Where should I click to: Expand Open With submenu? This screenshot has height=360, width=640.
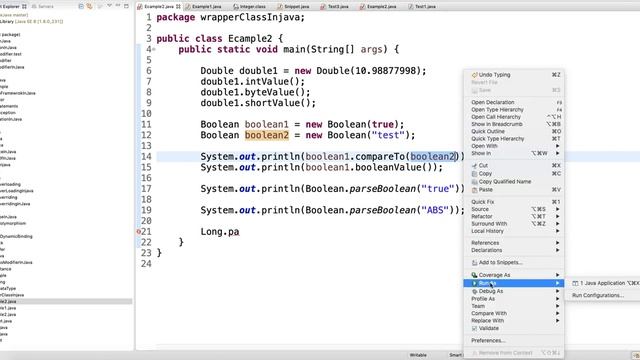point(514,146)
